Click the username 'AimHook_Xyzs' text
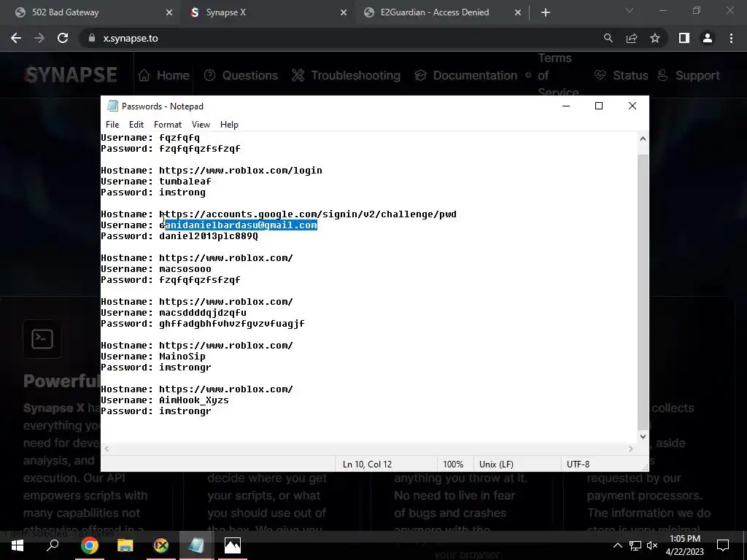747x560 pixels. (194, 400)
